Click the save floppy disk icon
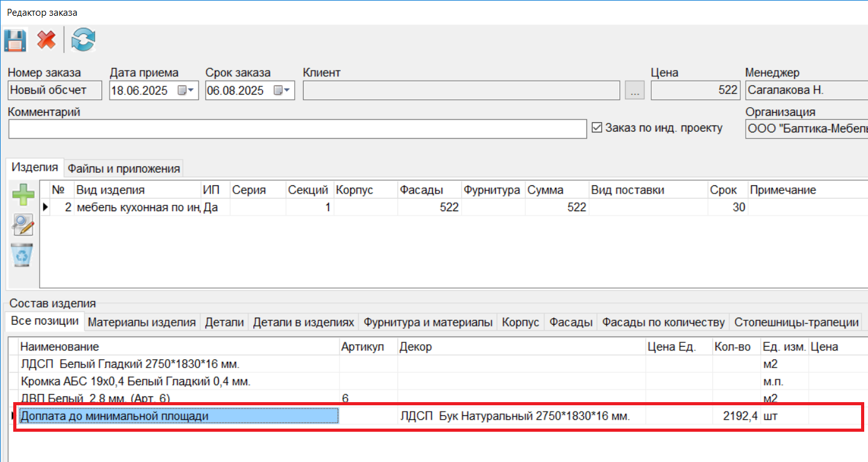868x462 pixels. 14,41
